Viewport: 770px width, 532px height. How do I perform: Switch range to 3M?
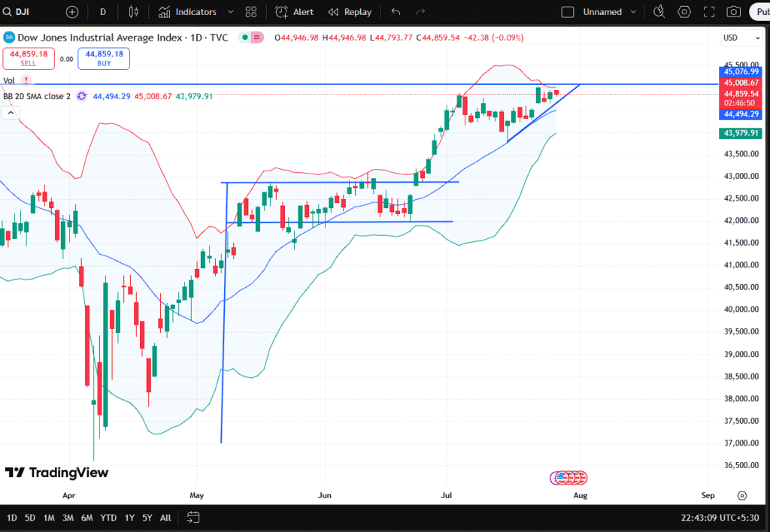68,518
